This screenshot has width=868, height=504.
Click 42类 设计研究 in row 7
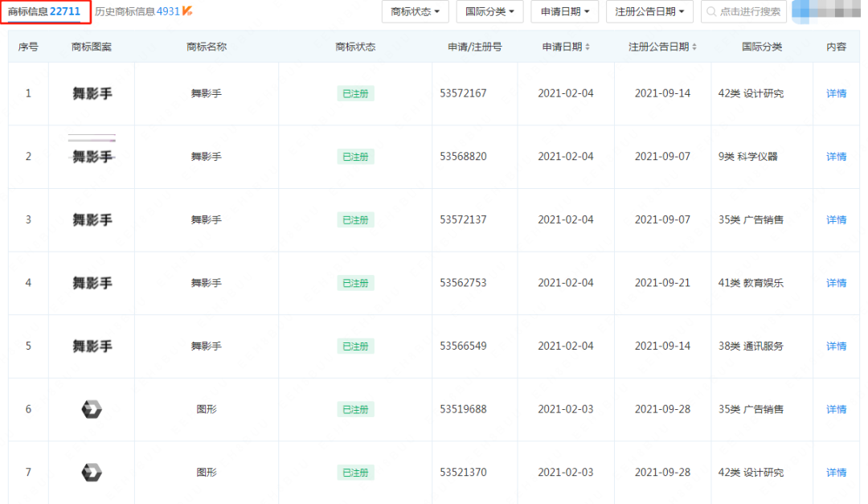point(751,473)
